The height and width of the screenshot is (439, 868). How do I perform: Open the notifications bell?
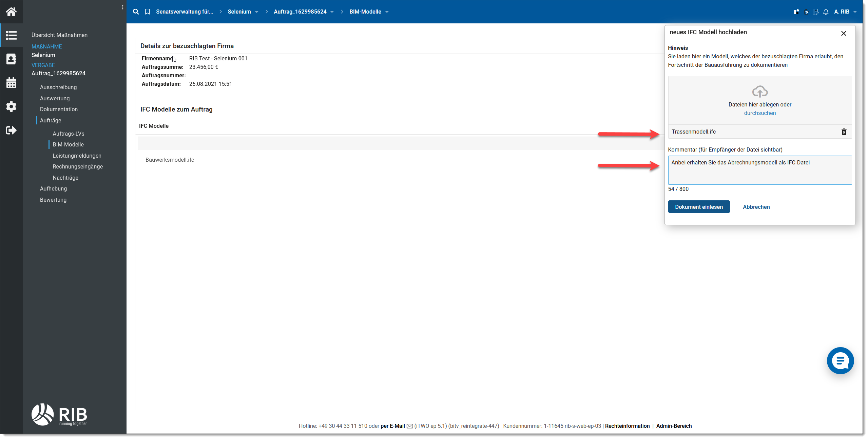[826, 12]
